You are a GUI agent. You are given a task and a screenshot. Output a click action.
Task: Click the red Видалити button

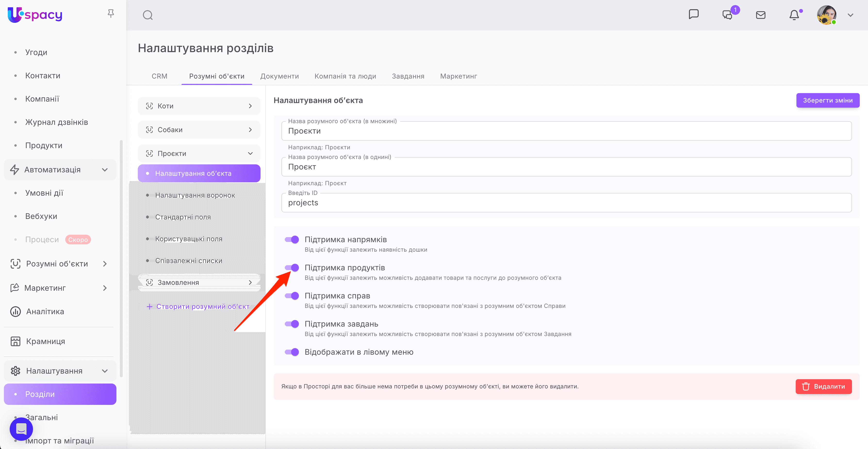click(x=824, y=386)
